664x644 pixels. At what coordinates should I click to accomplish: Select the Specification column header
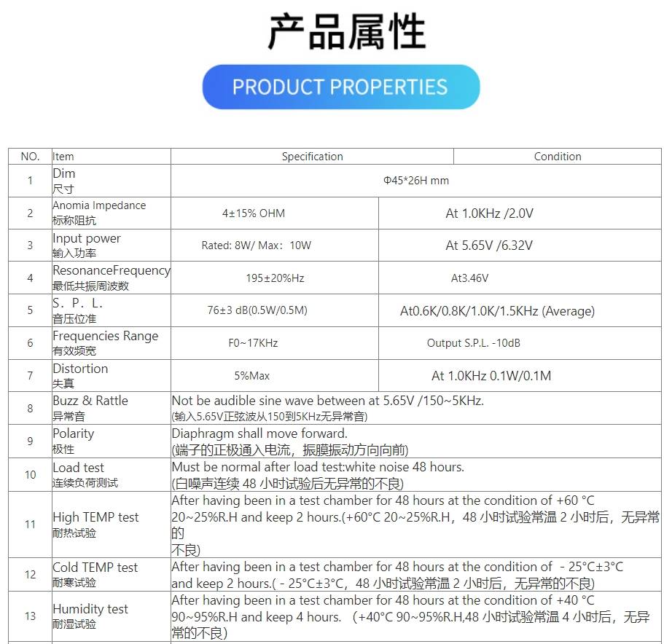(x=312, y=157)
